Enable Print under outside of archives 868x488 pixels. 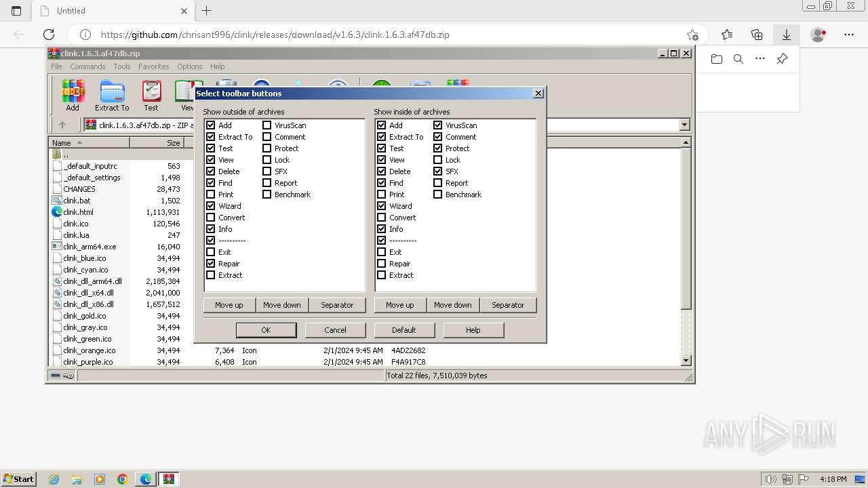pos(211,195)
